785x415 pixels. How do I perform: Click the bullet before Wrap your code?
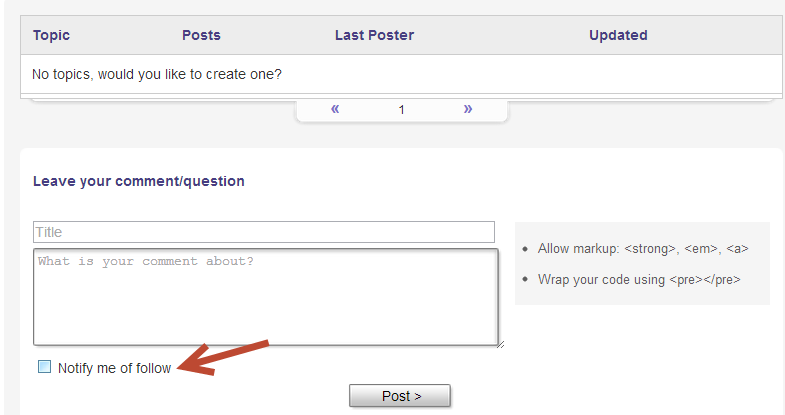pos(526,280)
